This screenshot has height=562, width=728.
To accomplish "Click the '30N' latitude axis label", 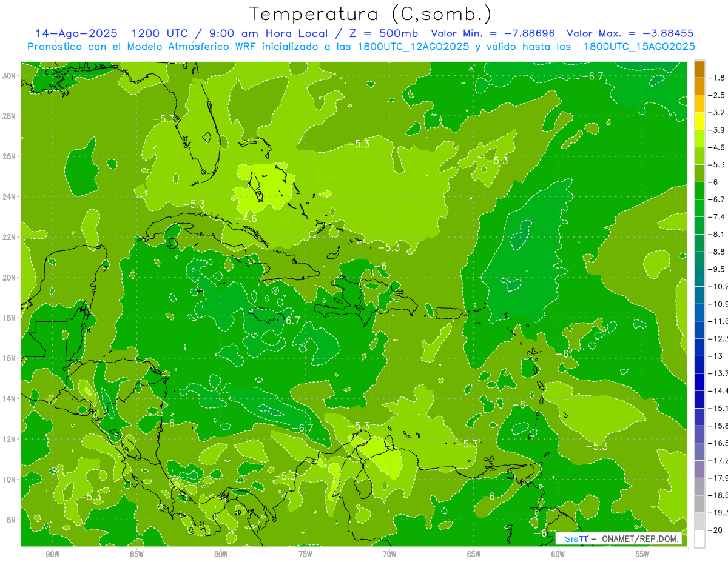I will pos(10,76).
